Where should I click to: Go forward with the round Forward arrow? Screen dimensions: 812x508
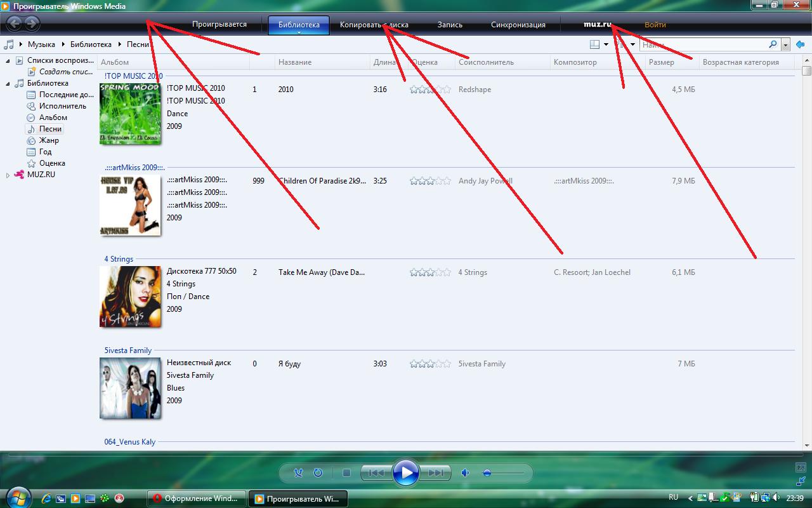click(32, 24)
